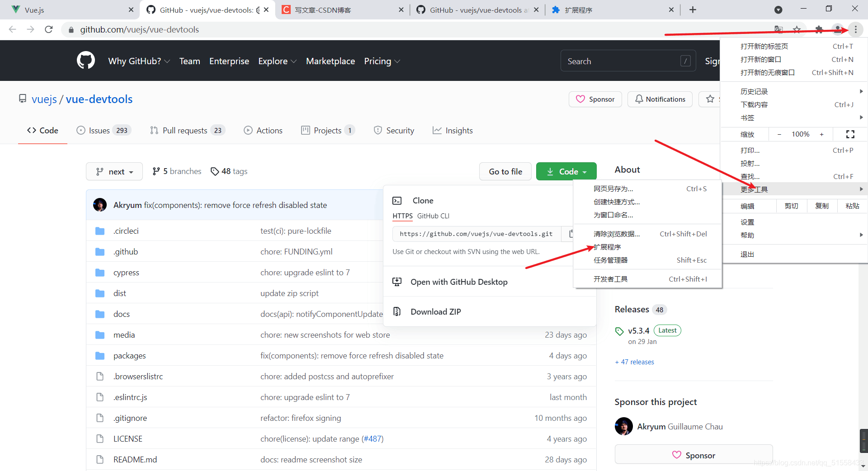
Task: Click the translate page icon in address bar
Action: pyautogui.click(x=778, y=29)
